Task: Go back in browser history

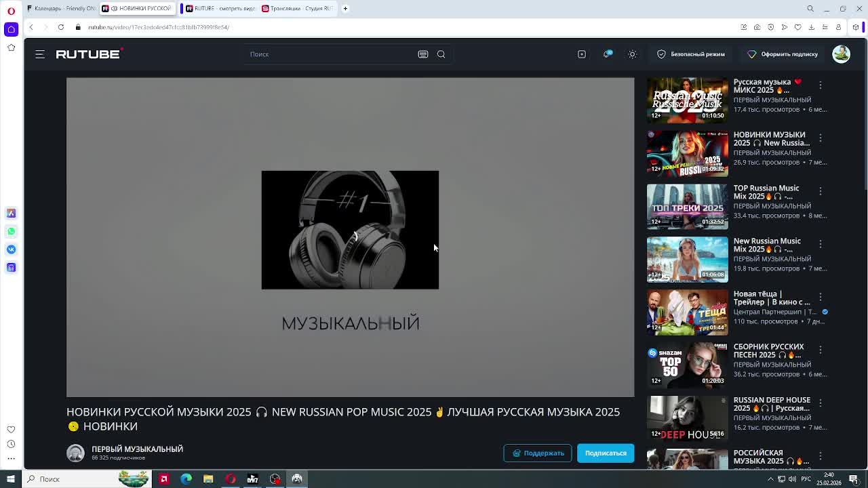Action: [31, 27]
